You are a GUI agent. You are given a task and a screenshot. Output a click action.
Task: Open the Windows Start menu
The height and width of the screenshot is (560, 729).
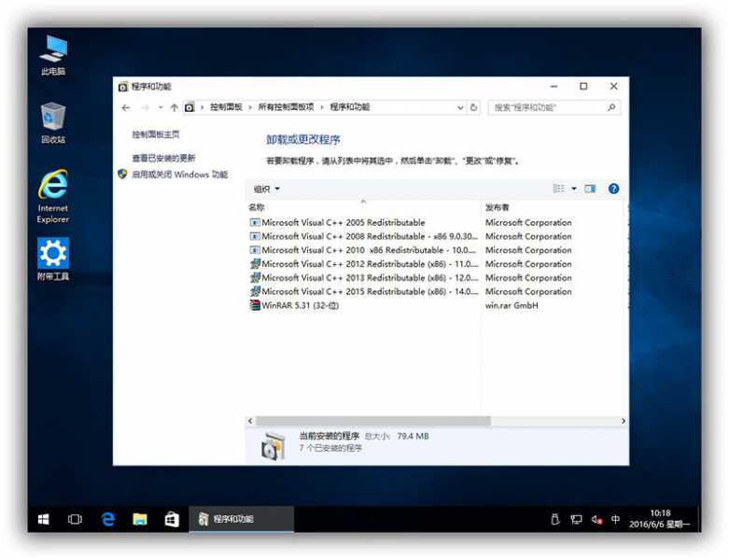click(x=43, y=519)
